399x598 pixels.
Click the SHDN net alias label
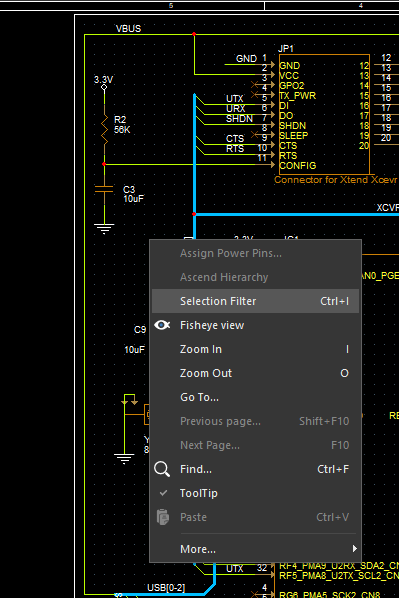click(240, 119)
